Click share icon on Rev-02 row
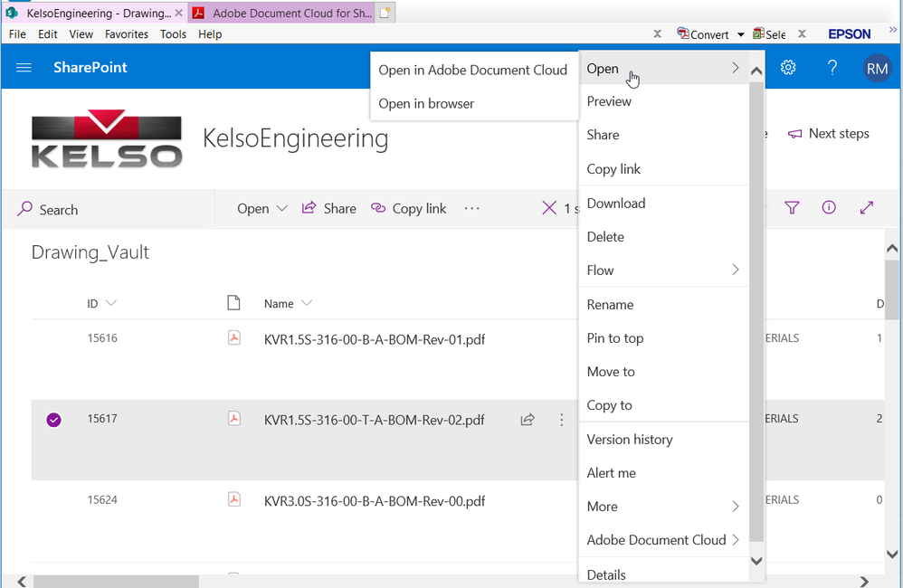The width and height of the screenshot is (903, 588). (528, 420)
